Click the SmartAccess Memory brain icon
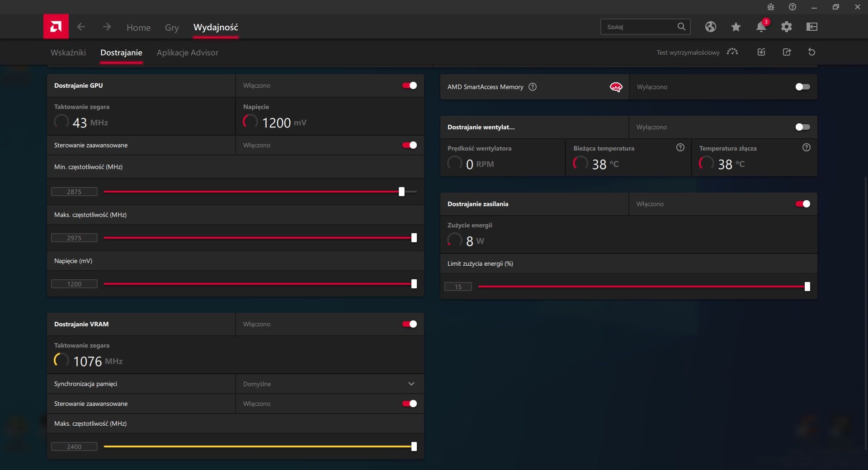 (x=616, y=87)
